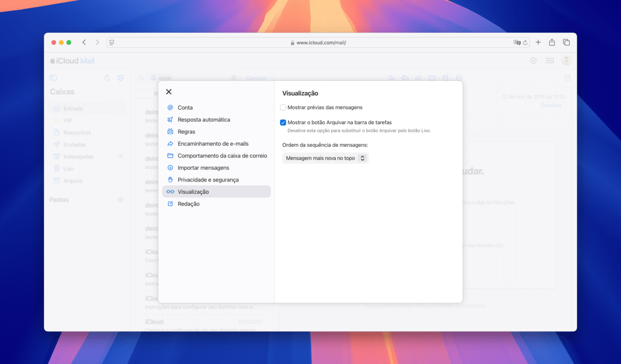Image resolution: width=621 pixels, height=364 pixels.
Task: Click Safari back navigation arrow
Action: point(84,42)
